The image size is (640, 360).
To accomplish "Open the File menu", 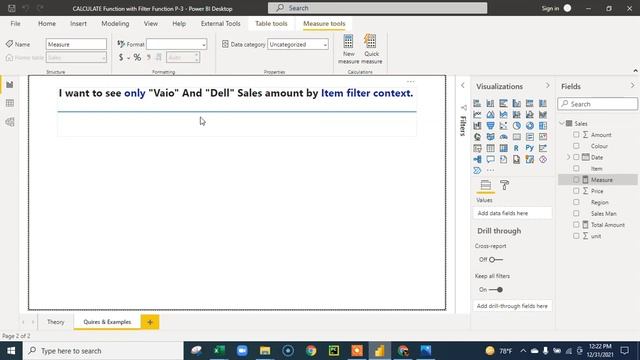I will pos(16,24).
